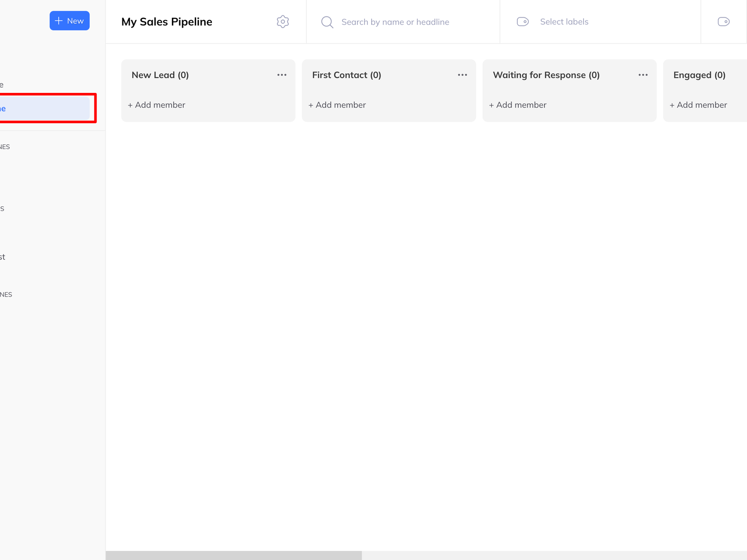
Task: Toggle the switch beside Select labels
Action: [522, 21]
